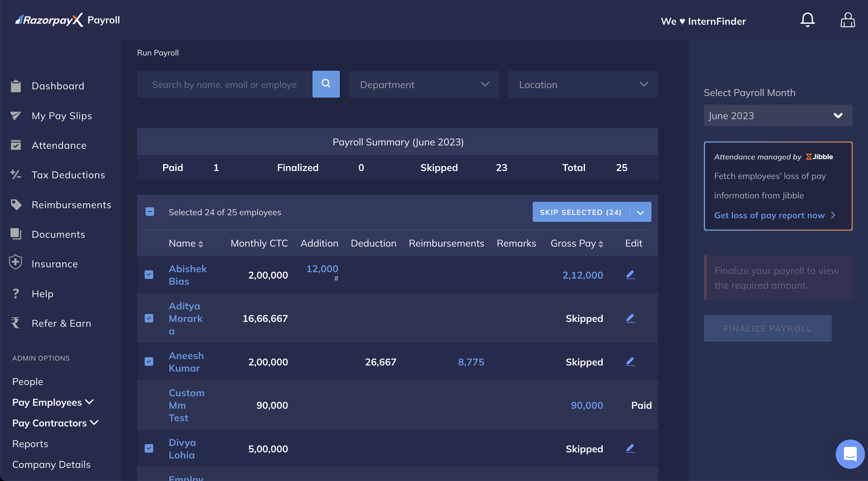Click the Attendance calendar-check icon
This screenshot has width=868, height=481.
click(16, 145)
